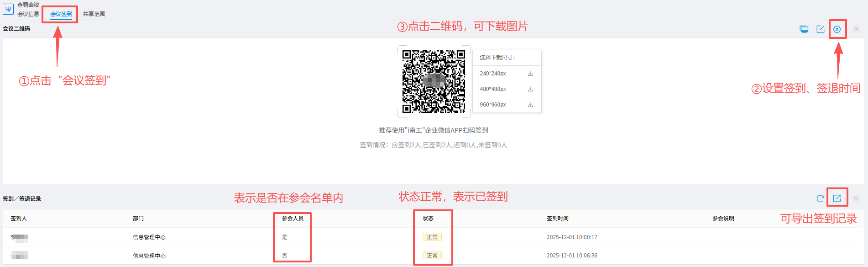The width and height of the screenshot is (868, 267).
Task: Click the meeting QR code image
Action: [x=434, y=81]
